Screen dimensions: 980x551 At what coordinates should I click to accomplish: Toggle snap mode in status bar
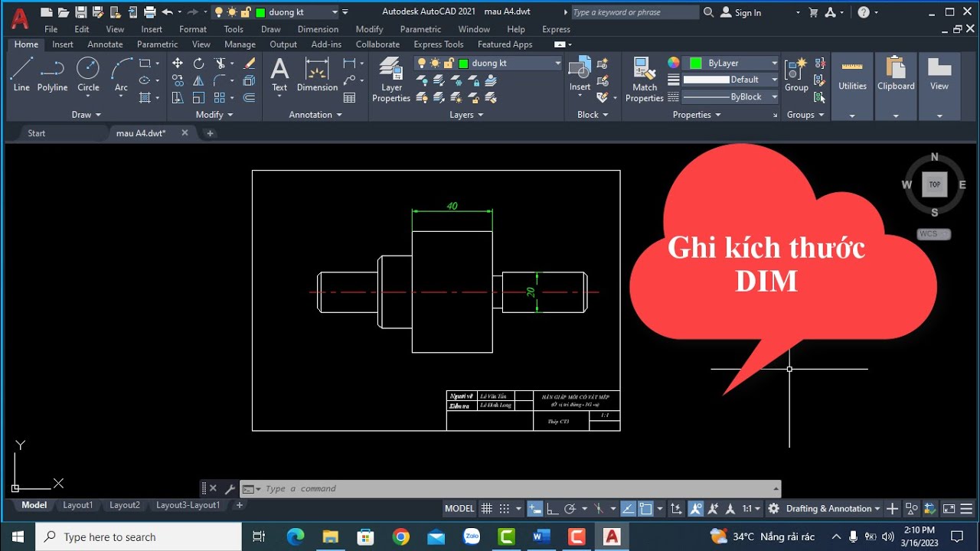(x=505, y=508)
